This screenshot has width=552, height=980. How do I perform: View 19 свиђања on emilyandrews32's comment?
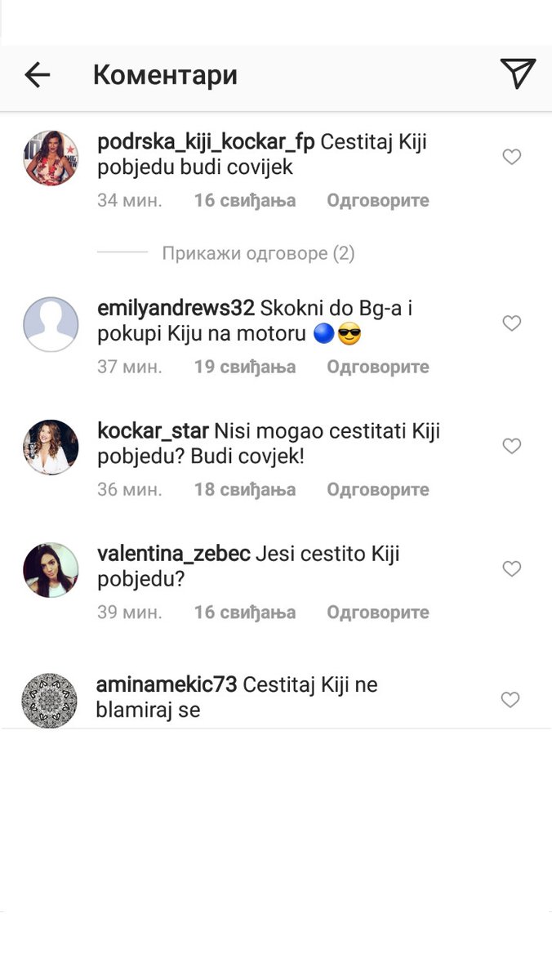[x=245, y=367]
